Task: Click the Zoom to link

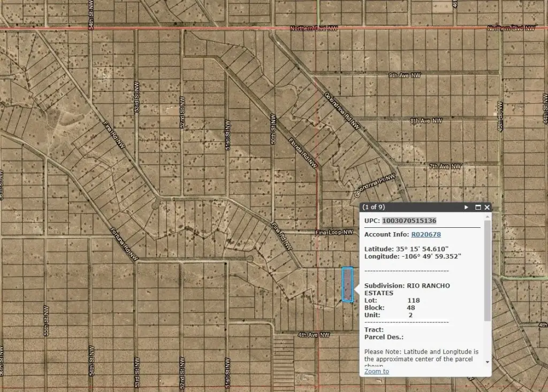Action: click(x=376, y=371)
